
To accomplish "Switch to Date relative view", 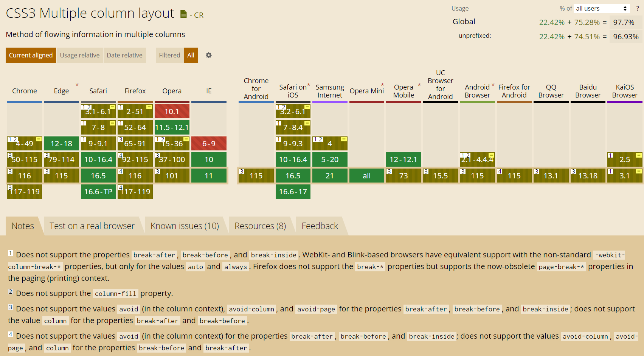I will tap(124, 55).
